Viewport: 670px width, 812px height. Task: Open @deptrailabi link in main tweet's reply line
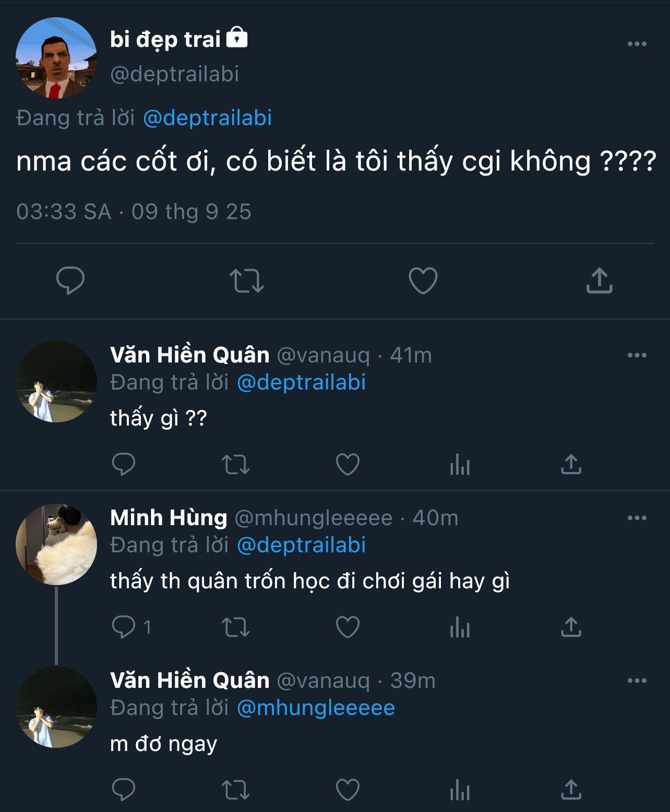pos(207,118)
